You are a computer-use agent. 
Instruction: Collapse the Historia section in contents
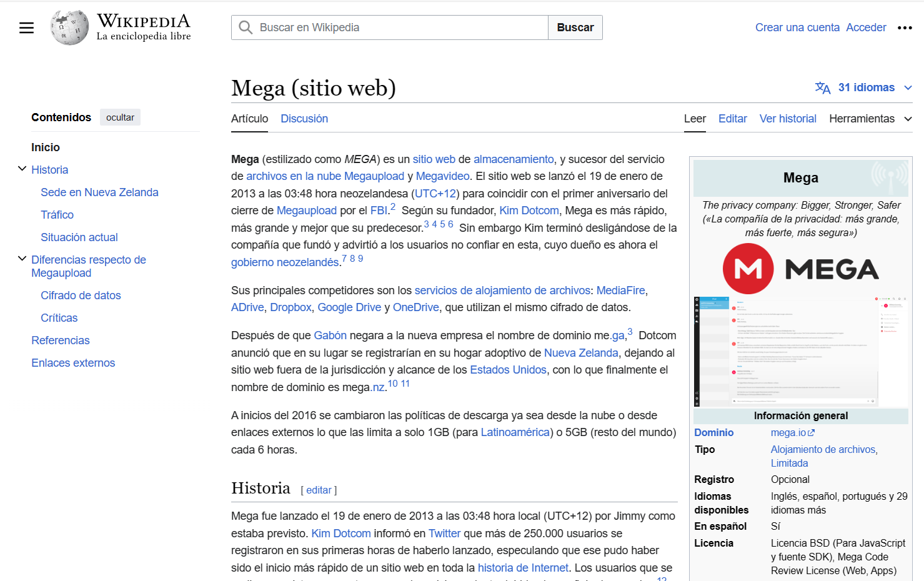[x=22, y=169]
